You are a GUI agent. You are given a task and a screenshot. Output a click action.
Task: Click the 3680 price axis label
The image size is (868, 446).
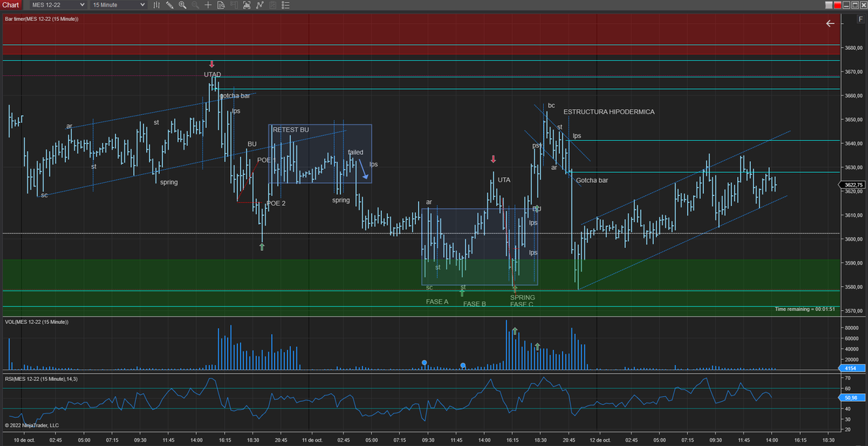(x=854, y=48)
